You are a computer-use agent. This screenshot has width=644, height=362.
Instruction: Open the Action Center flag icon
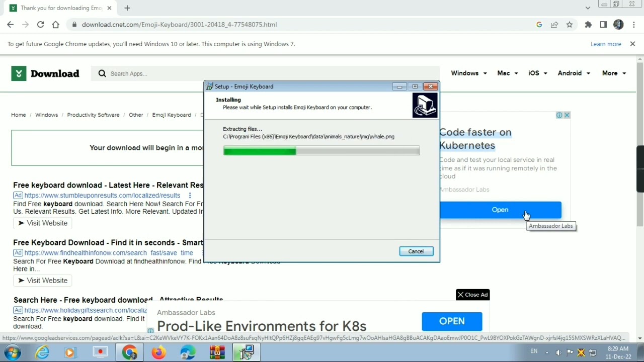pos(570,352)
